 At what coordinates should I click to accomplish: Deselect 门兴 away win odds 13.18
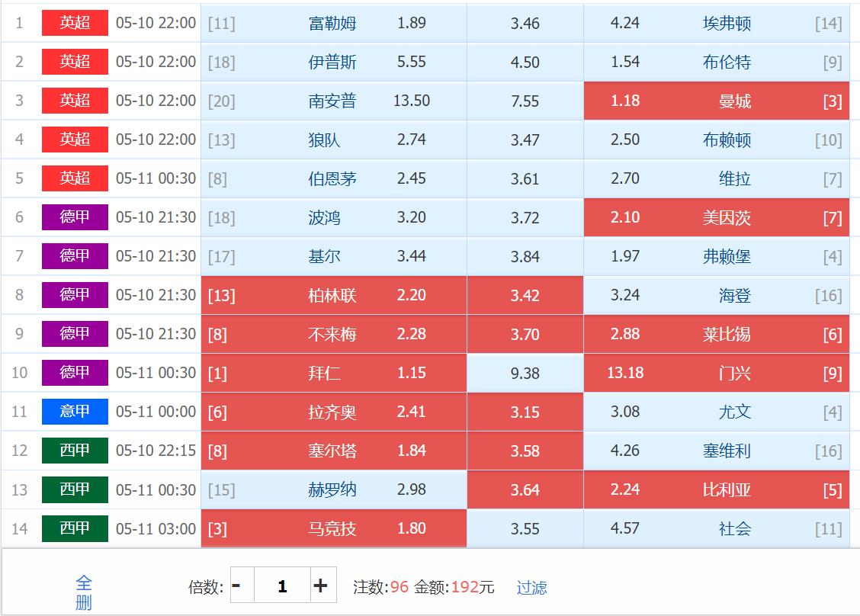pyautogui.click(x=717, y=374)
